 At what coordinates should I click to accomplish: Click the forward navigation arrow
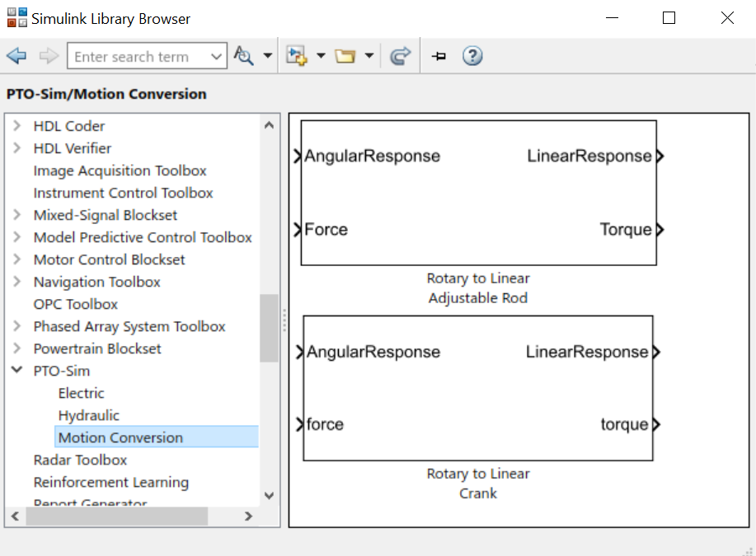pyautogui.click(x=49, y=56)
